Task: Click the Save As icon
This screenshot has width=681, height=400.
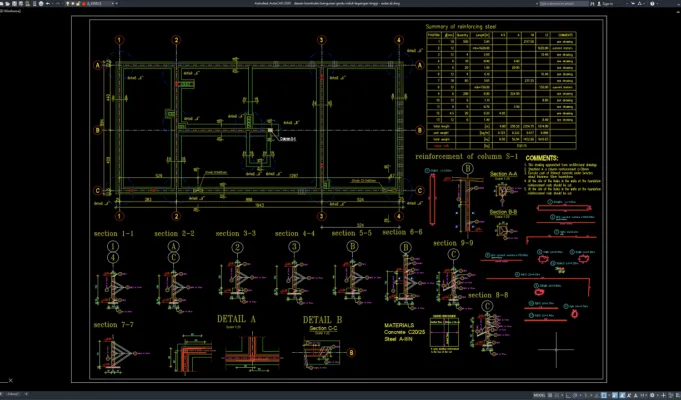Action: pyautogui.click(x=20, y=3)
